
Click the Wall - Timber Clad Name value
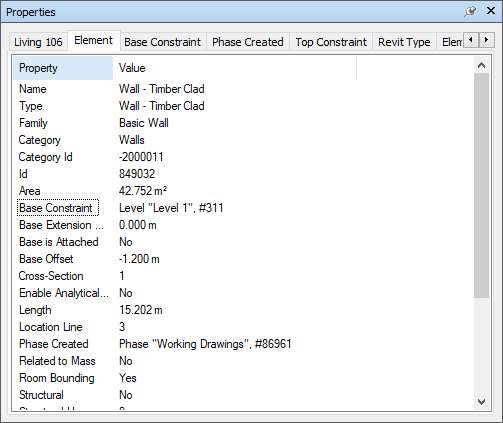[x=162, y=89]
